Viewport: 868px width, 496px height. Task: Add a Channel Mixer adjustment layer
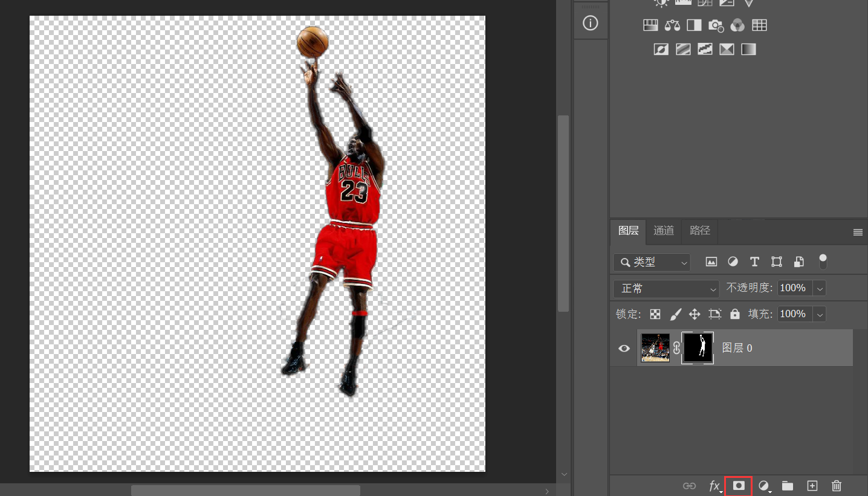[x=737, y=25]
